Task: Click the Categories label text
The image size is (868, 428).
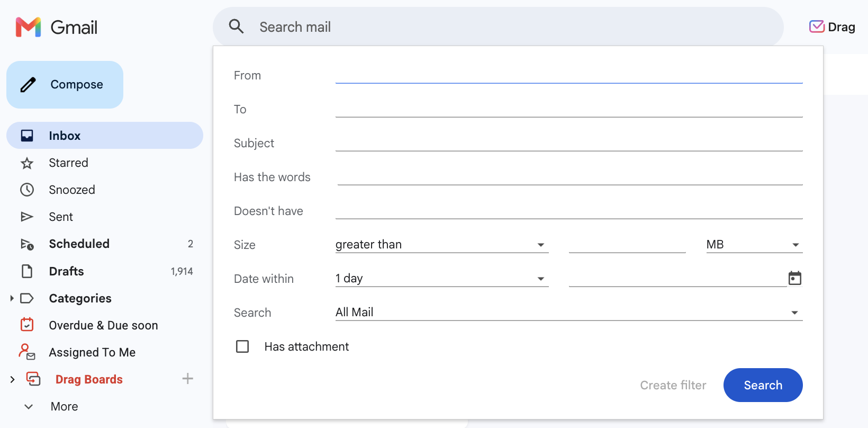Action: 80,298
